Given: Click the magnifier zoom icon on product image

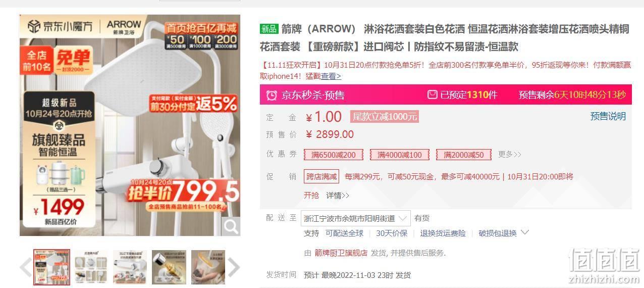Looking at the screenshot, I should pos(231,226).
